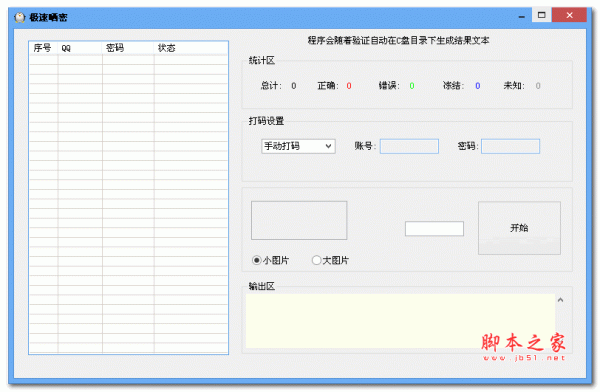Viewport: 600px width, 392px height.
Task: Click the 状态 column header
Action: coord(191,48)
